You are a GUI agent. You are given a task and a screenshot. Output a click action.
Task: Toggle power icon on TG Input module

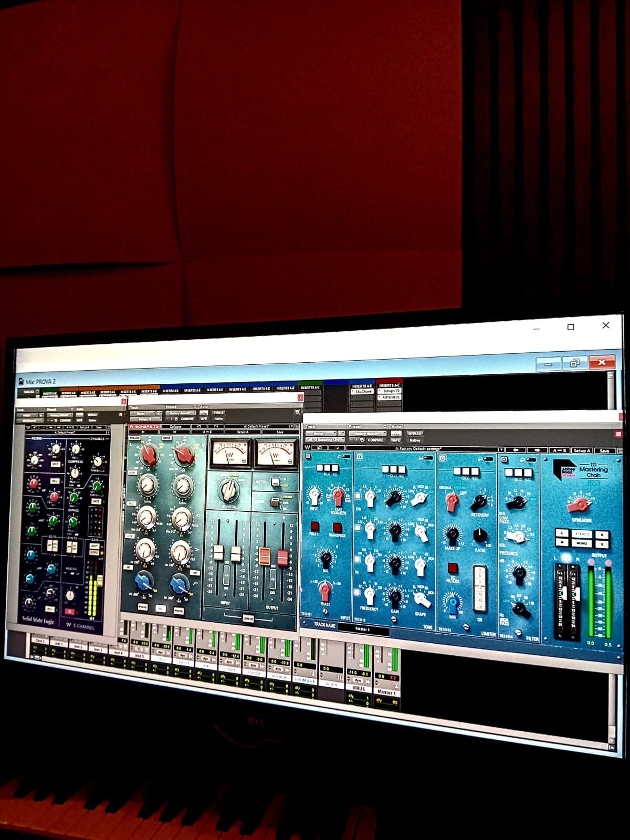(x=308, y=456)
